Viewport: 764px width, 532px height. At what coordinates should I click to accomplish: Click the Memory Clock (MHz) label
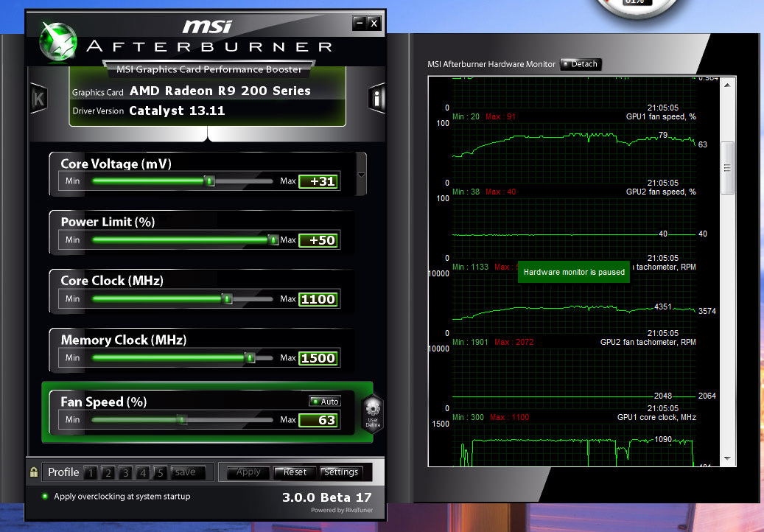click(123, 340)
